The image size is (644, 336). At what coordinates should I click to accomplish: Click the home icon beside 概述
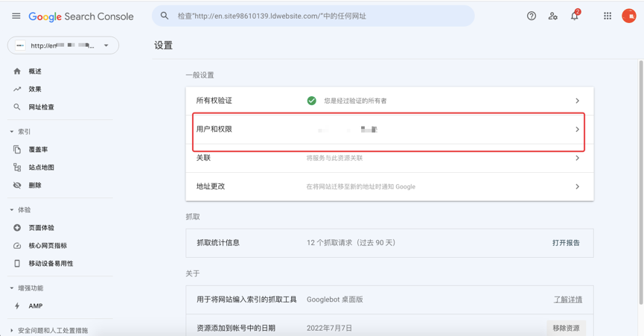point(17,71)
